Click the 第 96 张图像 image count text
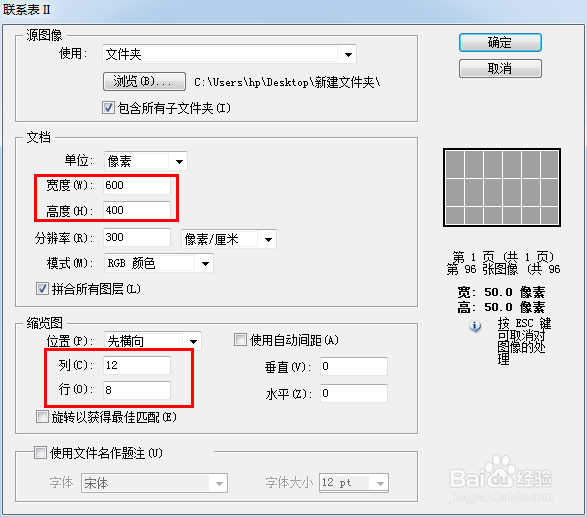The width and height of the screenshot is (587, 517). pos(503,269)
